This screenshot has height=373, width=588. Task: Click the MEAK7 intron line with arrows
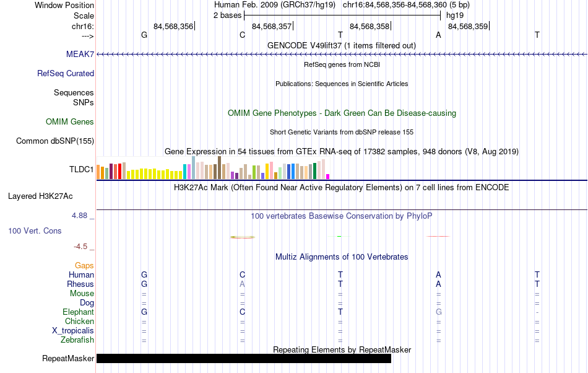click(x=342, y=55)
